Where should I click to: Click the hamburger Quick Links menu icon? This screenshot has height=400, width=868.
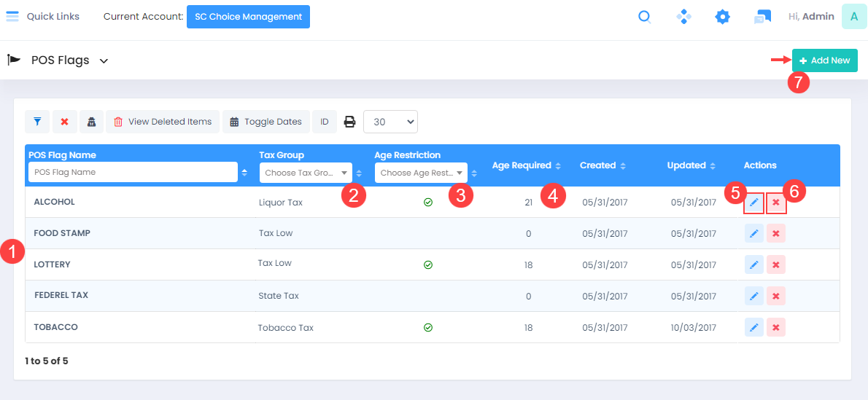[12, 17]
